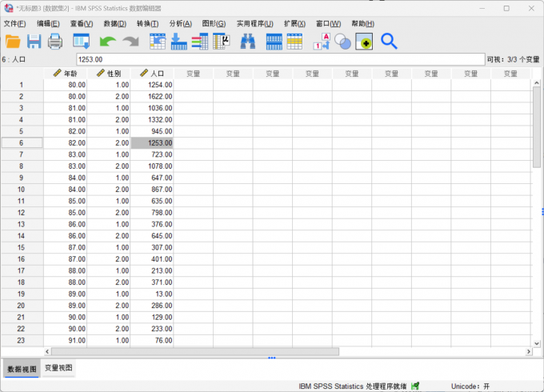Click the first empty 变量 column header
This screenshot has height=392, width=544.
(x=194, y=74)
